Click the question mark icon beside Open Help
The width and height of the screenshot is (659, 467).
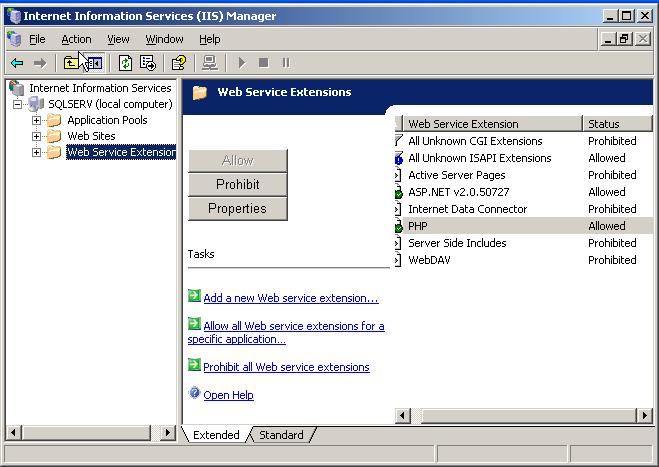pos(195,393)
